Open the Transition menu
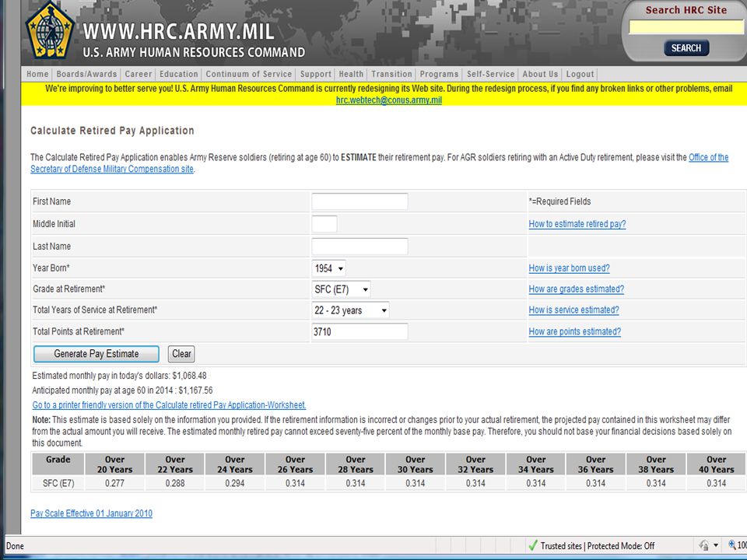 [391, 74]
